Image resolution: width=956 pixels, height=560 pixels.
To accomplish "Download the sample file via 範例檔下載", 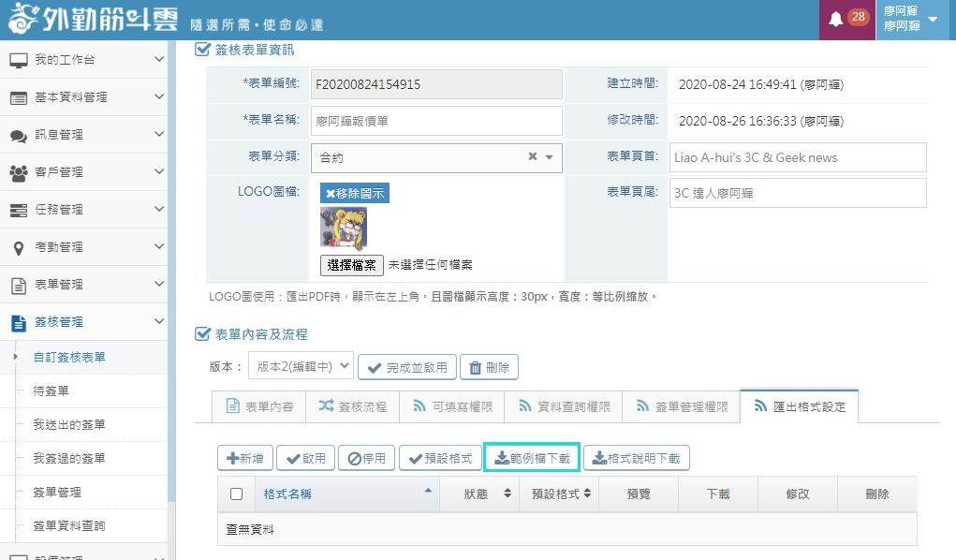I will 531,458.
